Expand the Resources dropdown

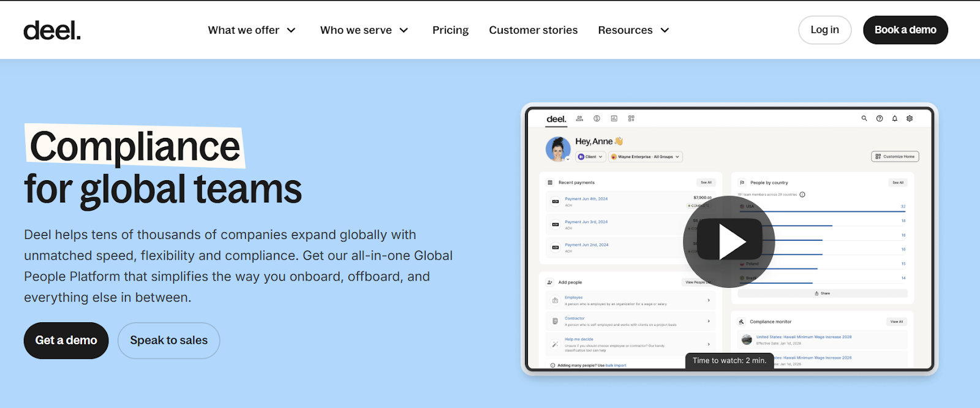pos(634,30)
